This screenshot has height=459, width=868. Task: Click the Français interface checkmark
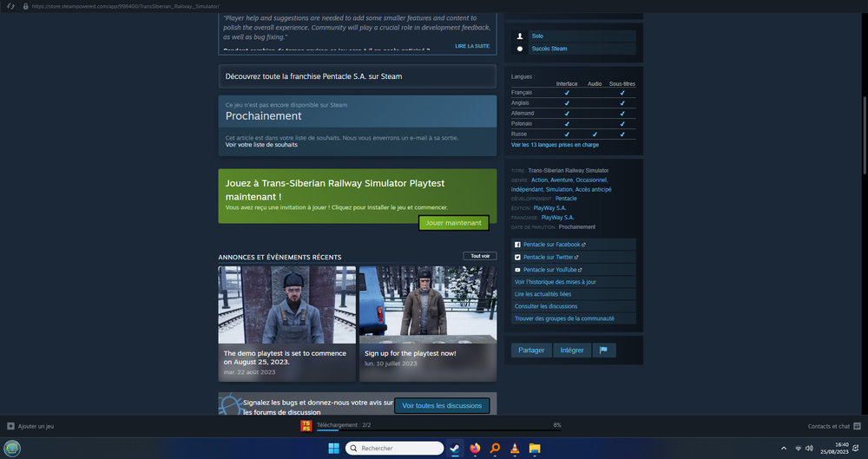566,93
